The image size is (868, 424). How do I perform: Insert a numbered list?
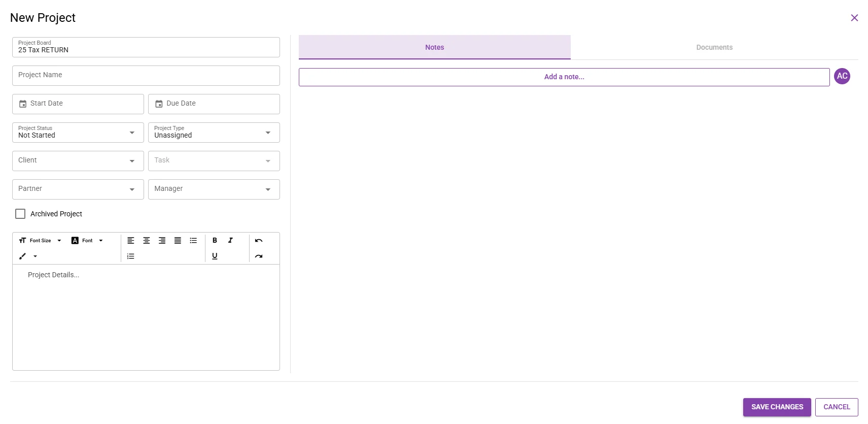coord(131,256)
